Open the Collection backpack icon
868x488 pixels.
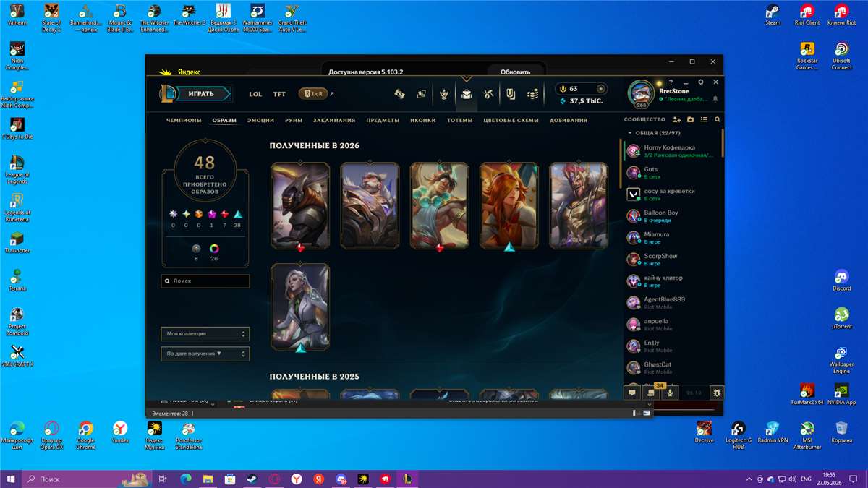pos(467,94)
